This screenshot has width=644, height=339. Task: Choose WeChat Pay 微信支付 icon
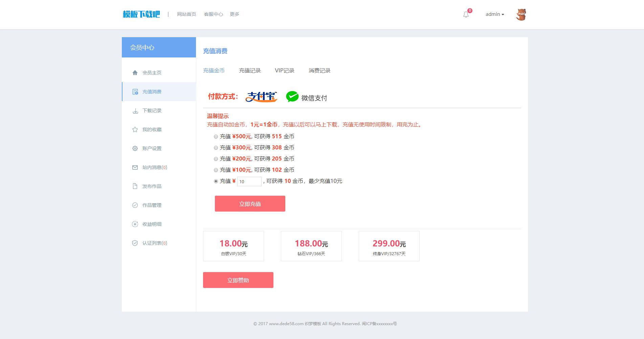click(x=292, y=97)
